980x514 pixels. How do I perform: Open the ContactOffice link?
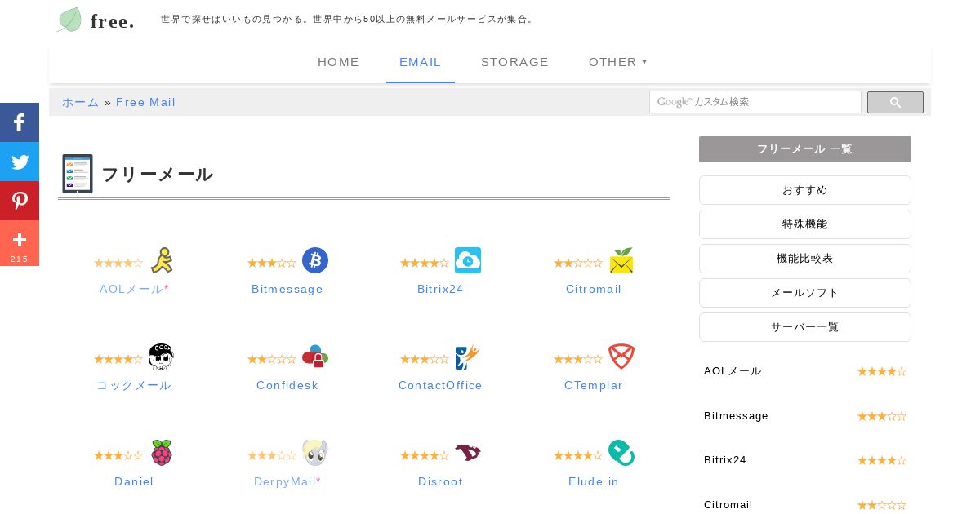pyautogui.click(x=440, y=385)
